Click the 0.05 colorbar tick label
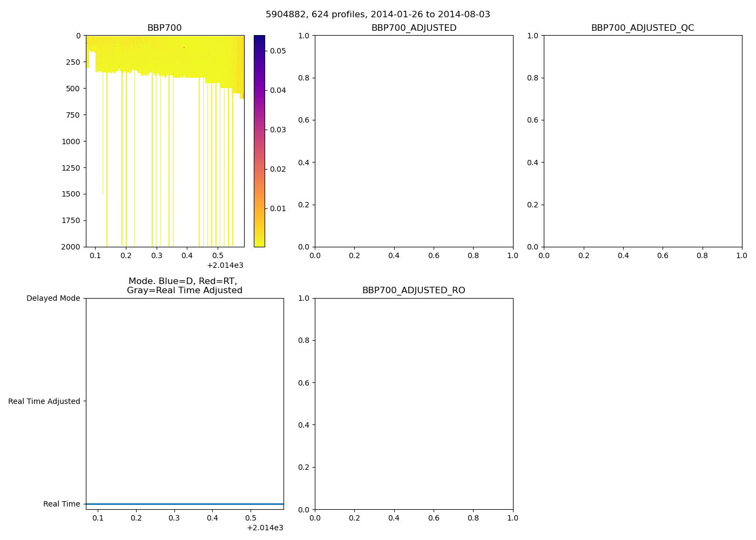Screen dimensions: 756x540 click(278, 51)
